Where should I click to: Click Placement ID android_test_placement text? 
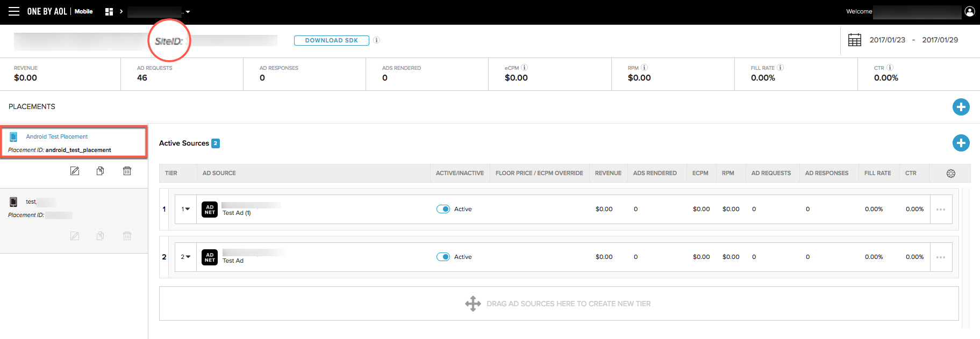(x=60, y=150)
